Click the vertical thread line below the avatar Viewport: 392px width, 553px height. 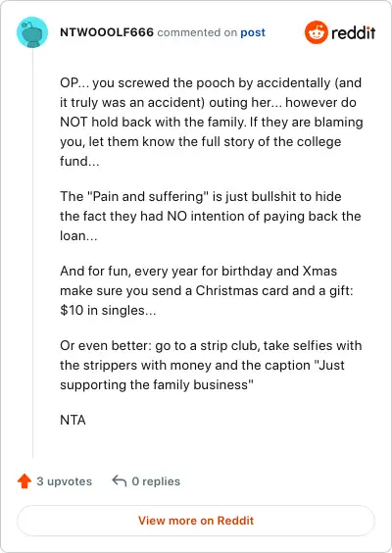point(32,253)
